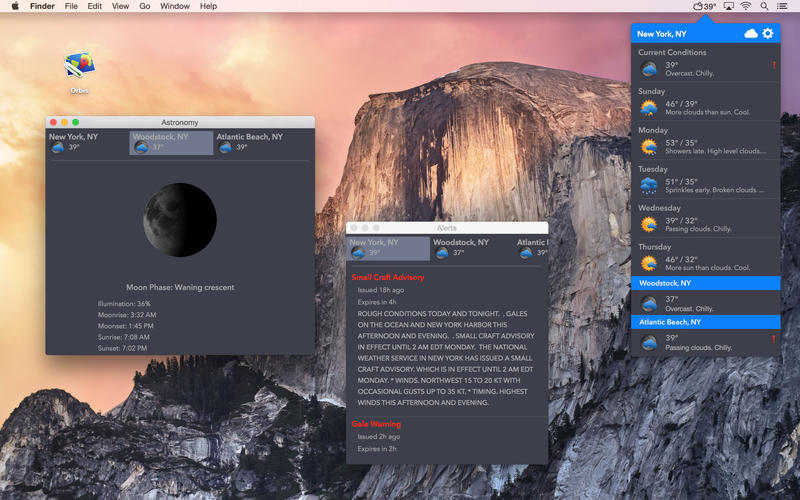
Task: Click the cloud icon in panel header
Action: tap(751, 34)
